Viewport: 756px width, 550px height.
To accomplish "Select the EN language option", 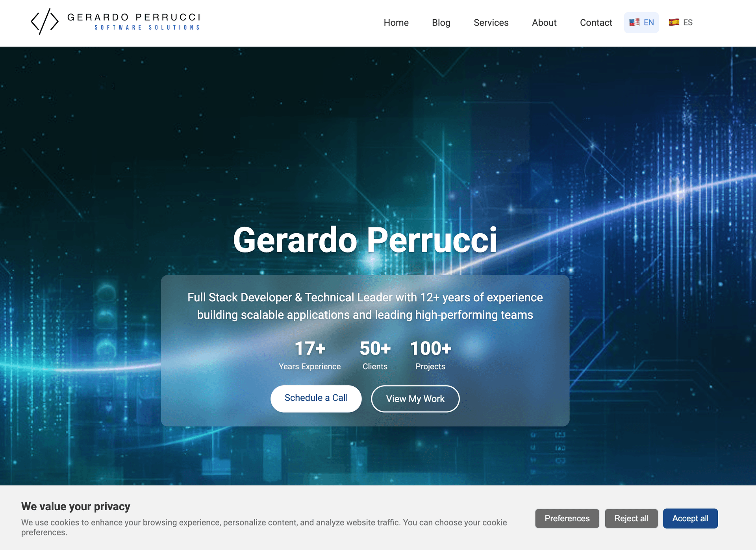I will click(x=641, y=22).
